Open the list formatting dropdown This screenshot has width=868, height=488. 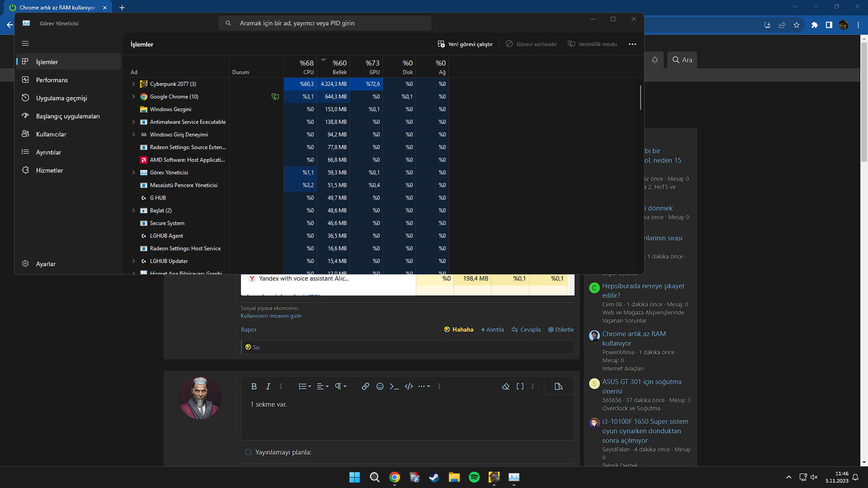(305, 386)
